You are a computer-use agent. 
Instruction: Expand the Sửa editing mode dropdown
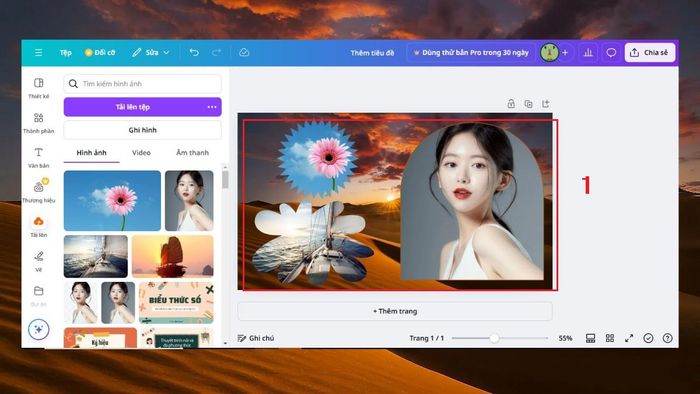point(150,53)
